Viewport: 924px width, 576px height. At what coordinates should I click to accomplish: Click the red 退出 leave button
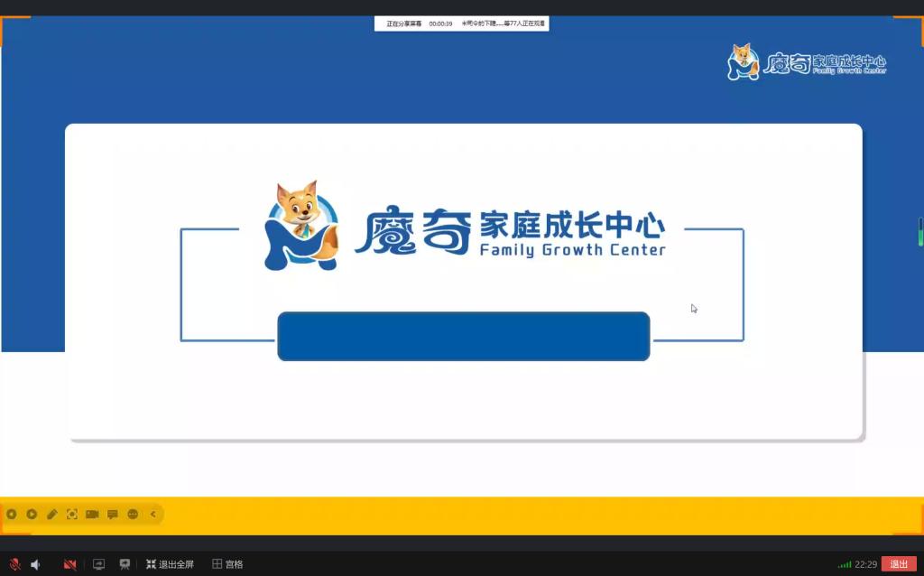899,564
